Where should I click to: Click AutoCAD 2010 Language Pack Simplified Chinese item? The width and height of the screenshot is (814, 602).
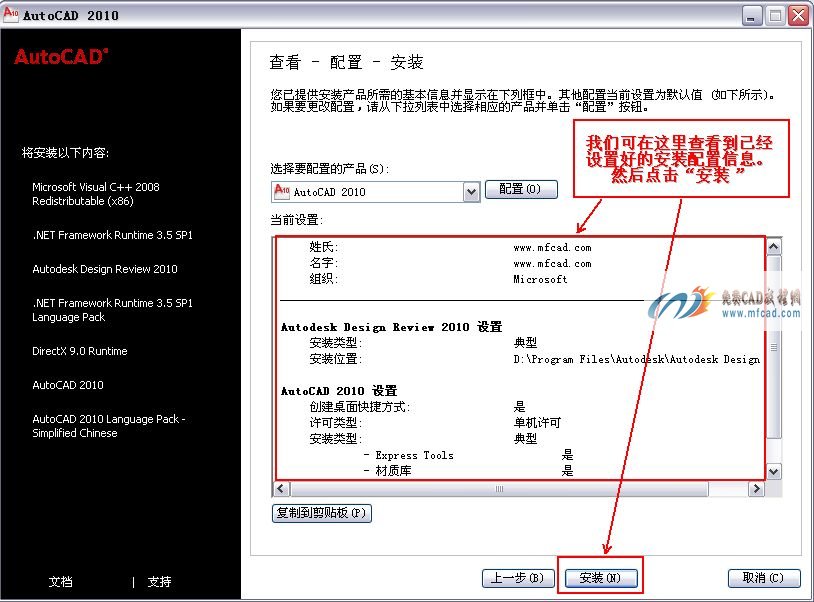click(x=108, y=426)
